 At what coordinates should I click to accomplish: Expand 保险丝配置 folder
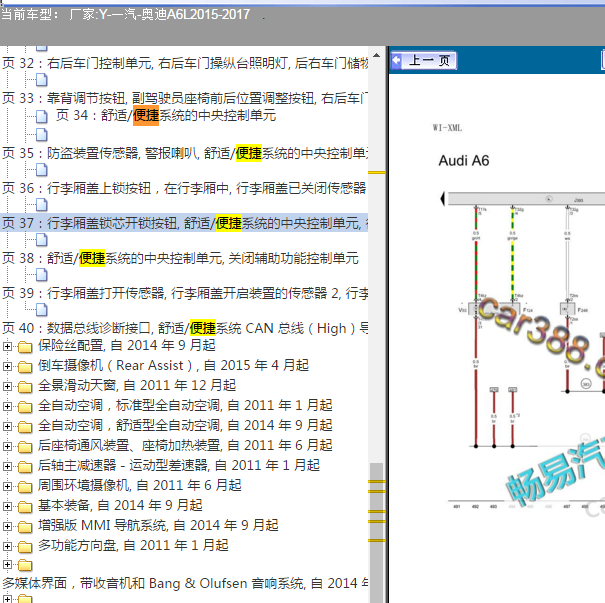click(x=7, y=346)
